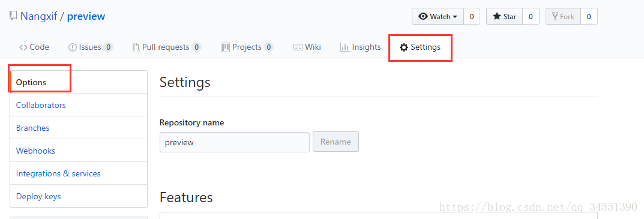Click the Projects board icon
This screenshot has height=219, width=644.
point(225,47)
